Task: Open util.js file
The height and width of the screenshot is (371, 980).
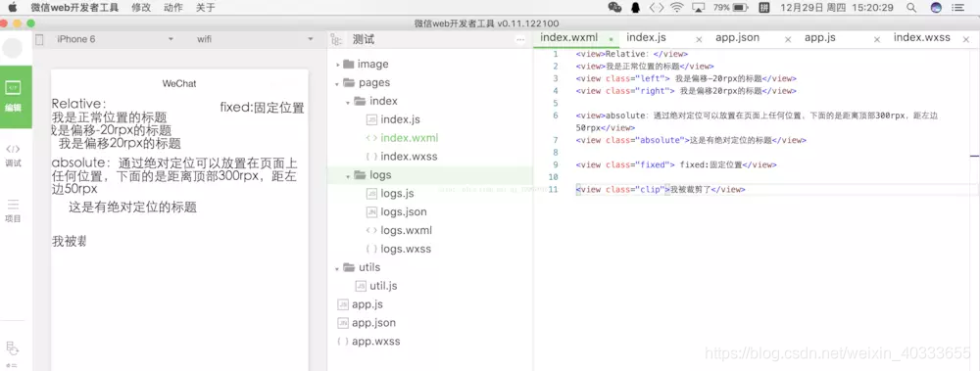Action: 384,286
